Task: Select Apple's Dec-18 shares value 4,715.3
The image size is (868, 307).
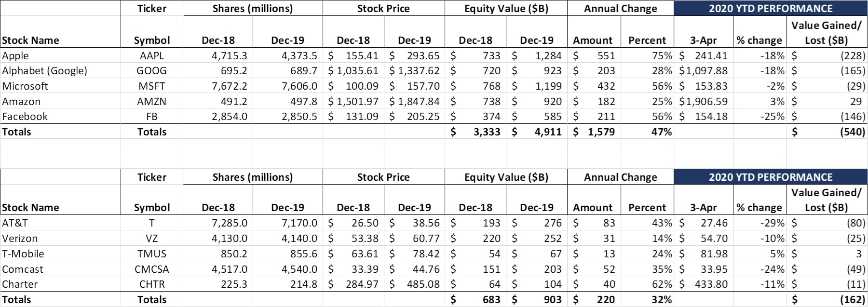Action: (x=229, y=55)
